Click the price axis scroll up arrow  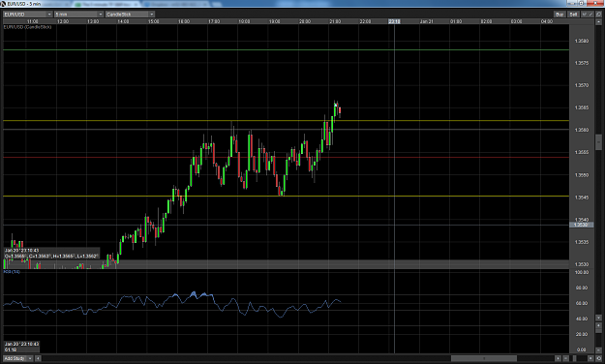[599, 22]
